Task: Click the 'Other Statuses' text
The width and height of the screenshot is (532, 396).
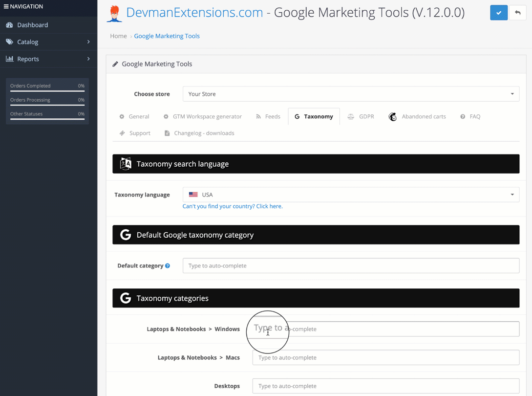Action: [x=26, y=114]
